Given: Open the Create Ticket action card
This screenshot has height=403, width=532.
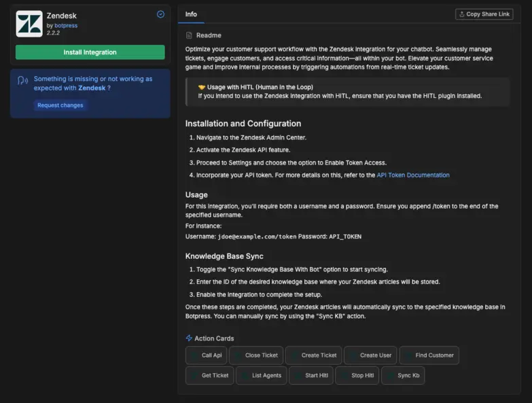Looking at the screenshot, I should (x=313, y=355).
